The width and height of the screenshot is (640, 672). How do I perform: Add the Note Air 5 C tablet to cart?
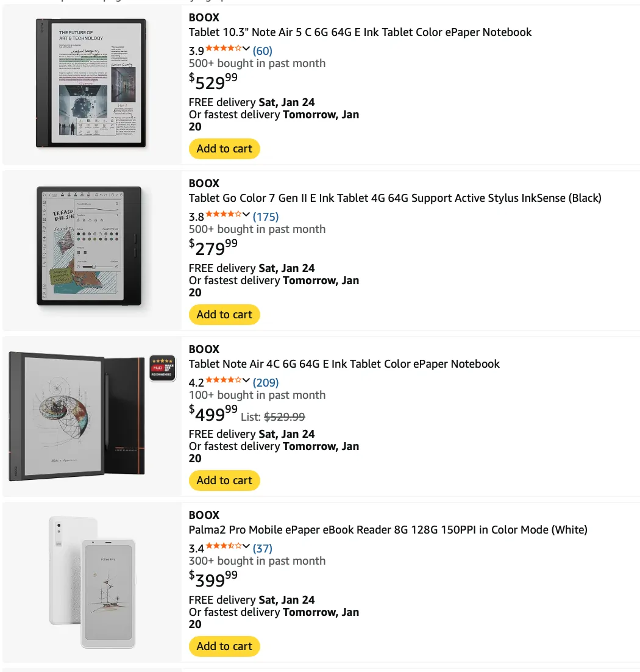tap(224, 149)
